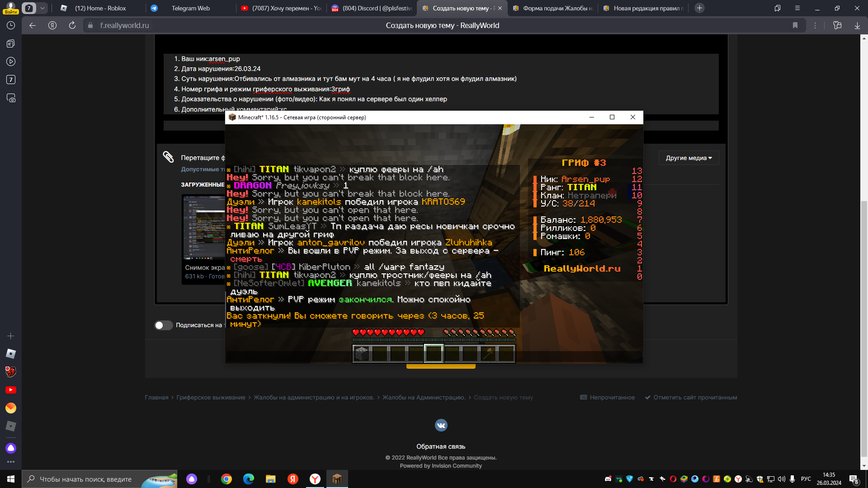The height and width of the screenshot is (488, 868).
Task: Switch to the Discord browser tab
Action: pos(372,8)
